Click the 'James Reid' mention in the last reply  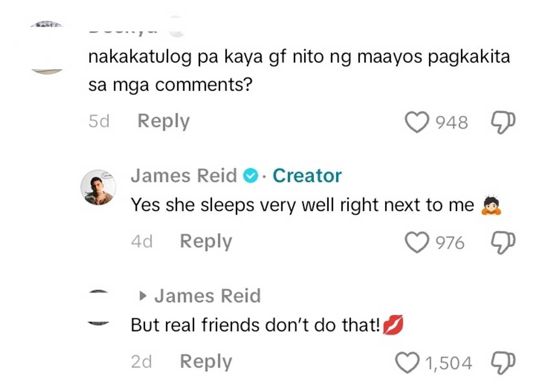click(207, 297)
